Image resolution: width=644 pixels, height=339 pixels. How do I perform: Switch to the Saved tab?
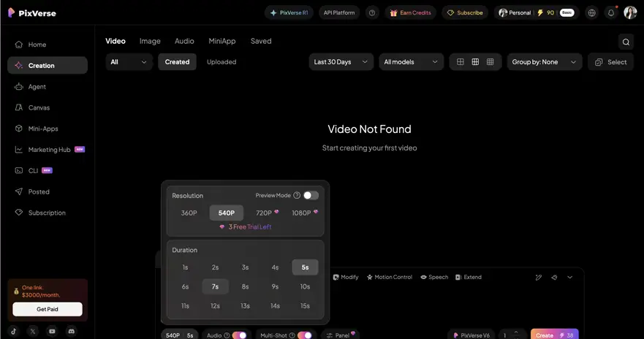(261, 41)
